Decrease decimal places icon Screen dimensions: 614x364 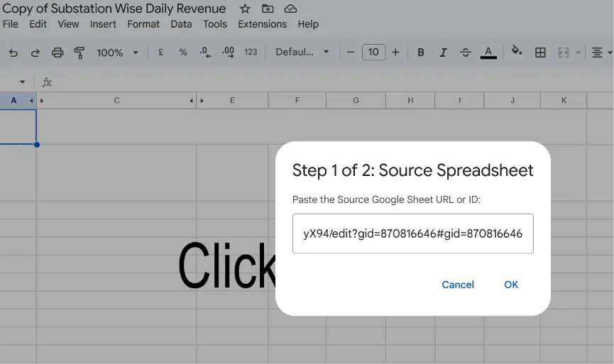click(x=206, y=52)
